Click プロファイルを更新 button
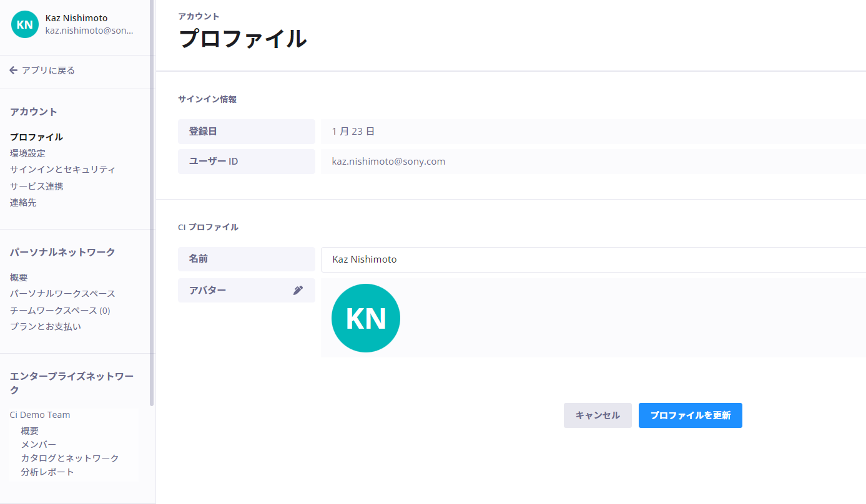Screen dimensions: 866x504 691,415
